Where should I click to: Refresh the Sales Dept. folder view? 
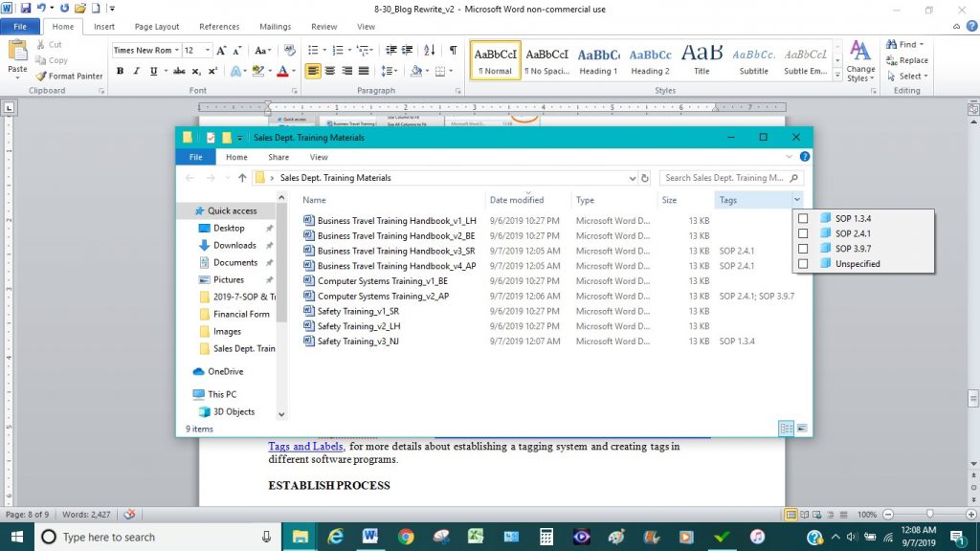[645, 178]
